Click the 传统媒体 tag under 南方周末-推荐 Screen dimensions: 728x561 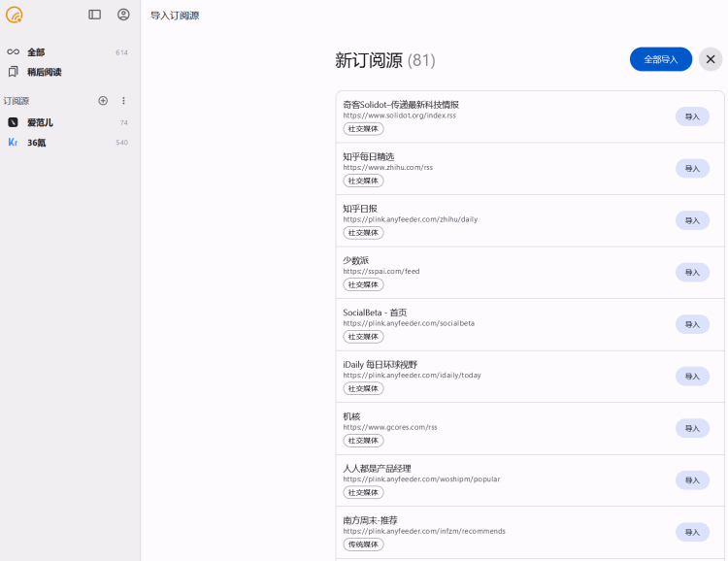(x=363, y=544)
